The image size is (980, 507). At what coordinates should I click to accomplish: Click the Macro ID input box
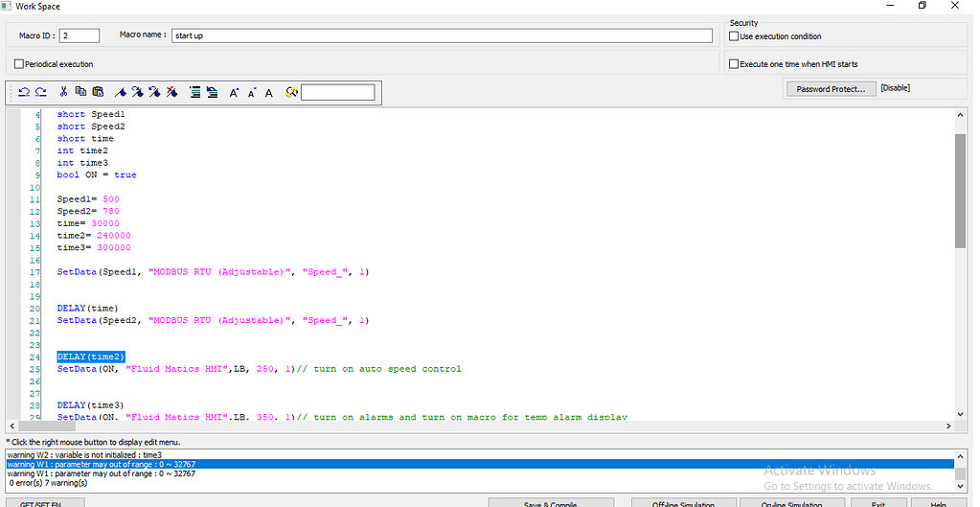[x=80, y=36]
